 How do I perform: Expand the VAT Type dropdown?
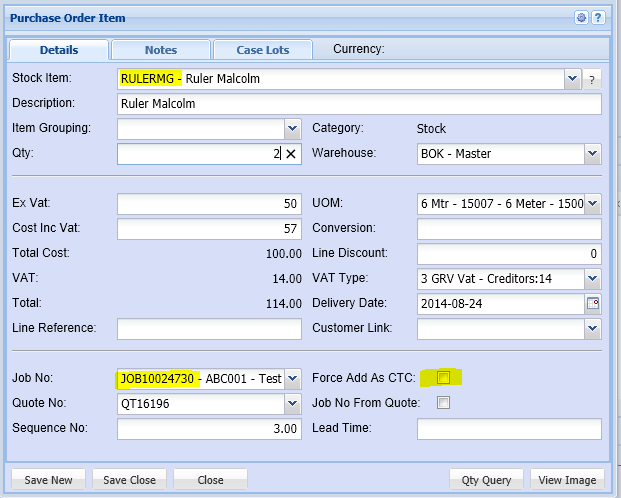(592, 279)
